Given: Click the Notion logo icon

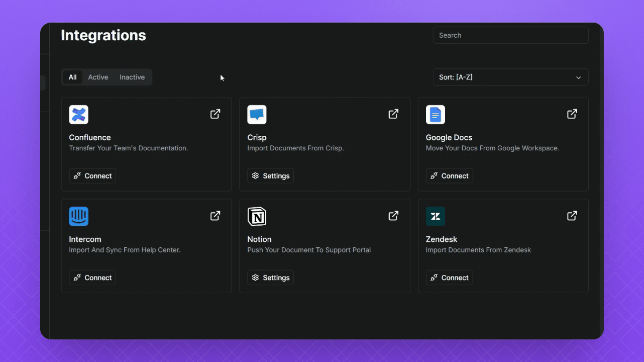Looking at the screenshot, I should tap(257, 216).
